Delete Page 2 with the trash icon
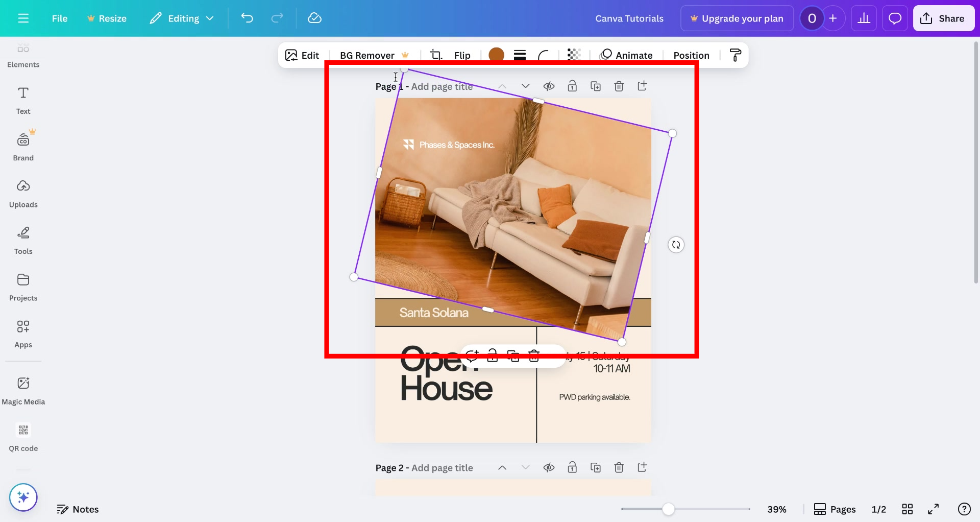The width and height of the screenshot is (980, 522). (619, 467)
